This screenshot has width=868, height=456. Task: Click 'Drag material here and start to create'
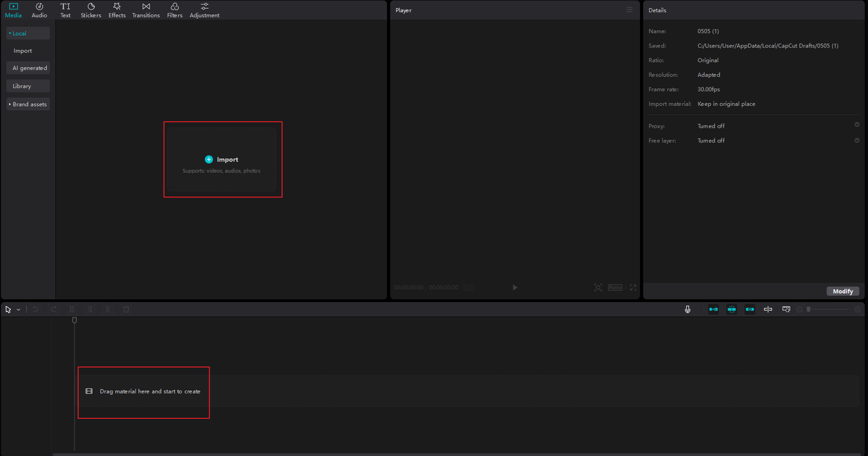150,392
